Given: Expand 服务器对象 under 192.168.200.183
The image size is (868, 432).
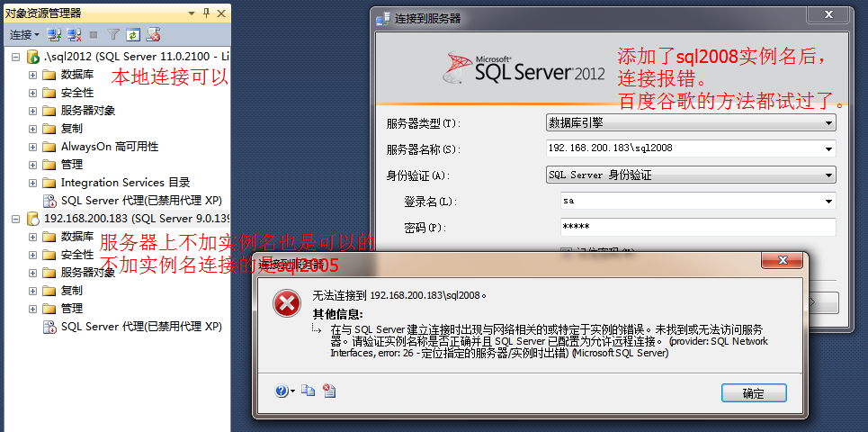Looking at the screenshot, I should click(33, 273).
